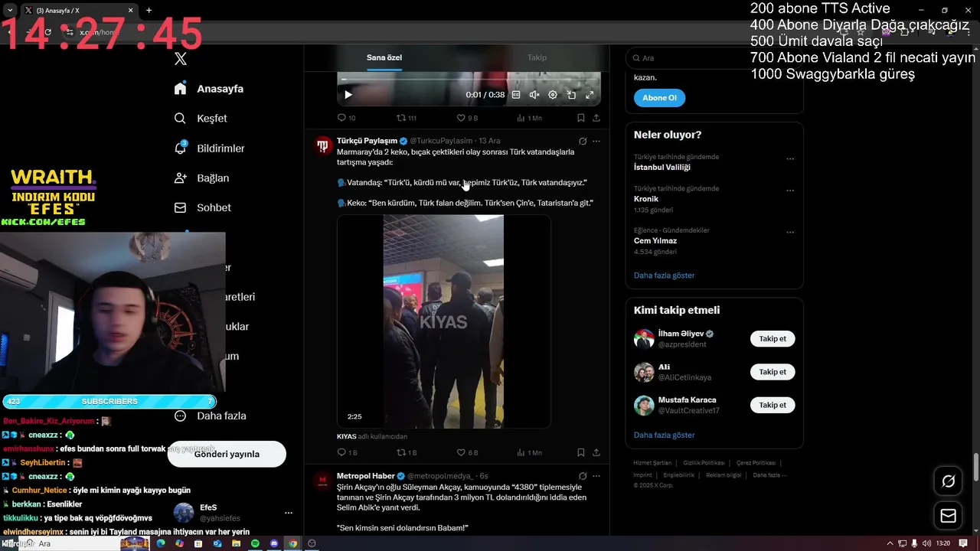Open a new browser tab

149,10
